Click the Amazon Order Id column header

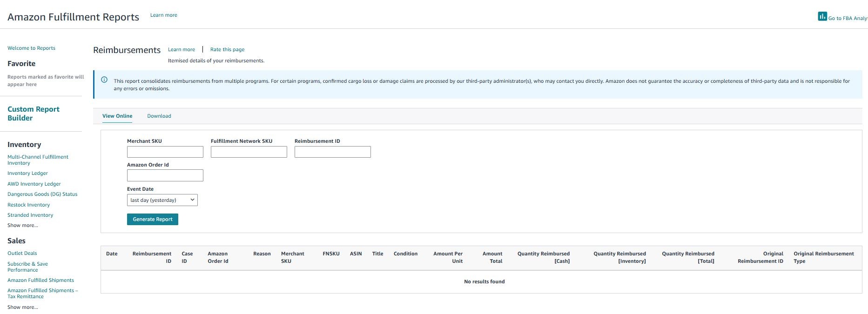(218, 257)
